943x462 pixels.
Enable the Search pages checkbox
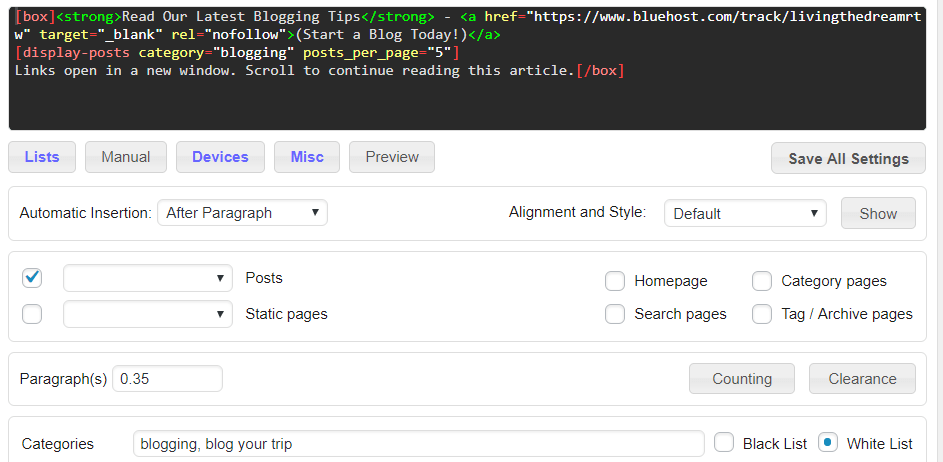[615, 314]
